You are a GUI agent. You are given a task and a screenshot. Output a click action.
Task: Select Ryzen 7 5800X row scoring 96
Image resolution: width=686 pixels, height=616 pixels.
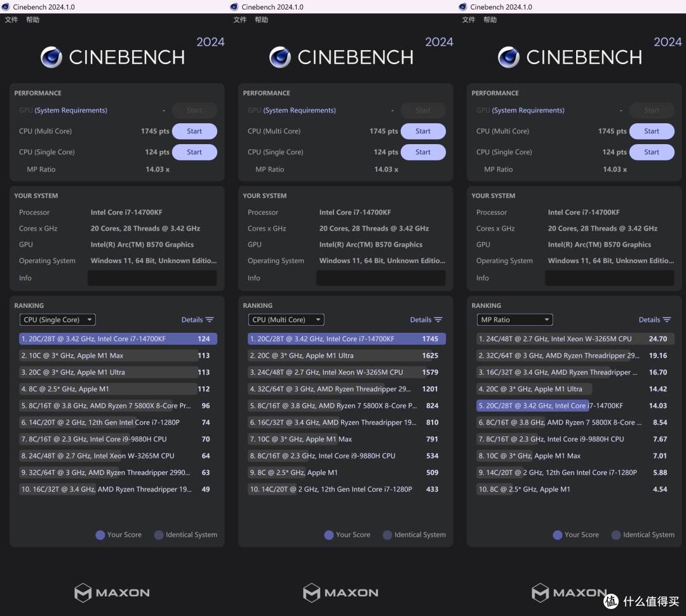click(118, 406)
